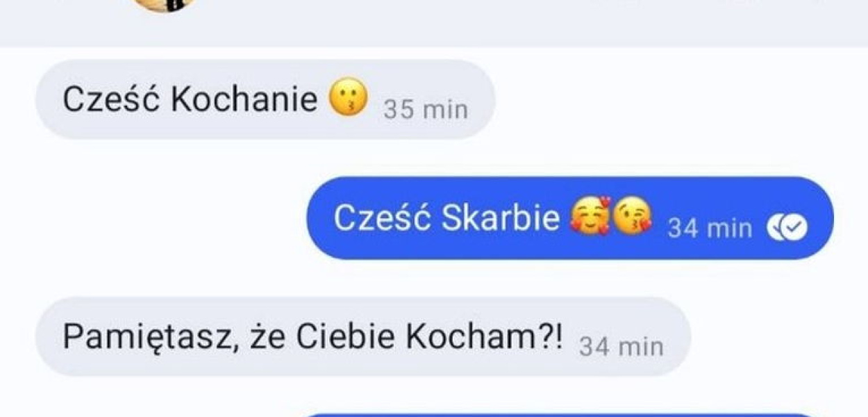Tap the 34 min timestamp beside Kocham?!

621,346
